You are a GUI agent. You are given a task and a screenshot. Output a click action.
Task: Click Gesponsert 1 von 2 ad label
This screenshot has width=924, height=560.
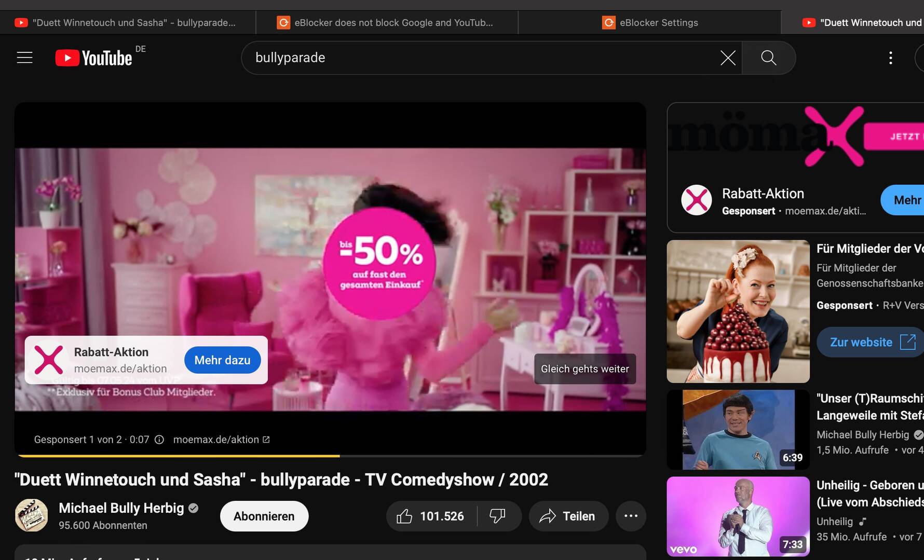78,440
